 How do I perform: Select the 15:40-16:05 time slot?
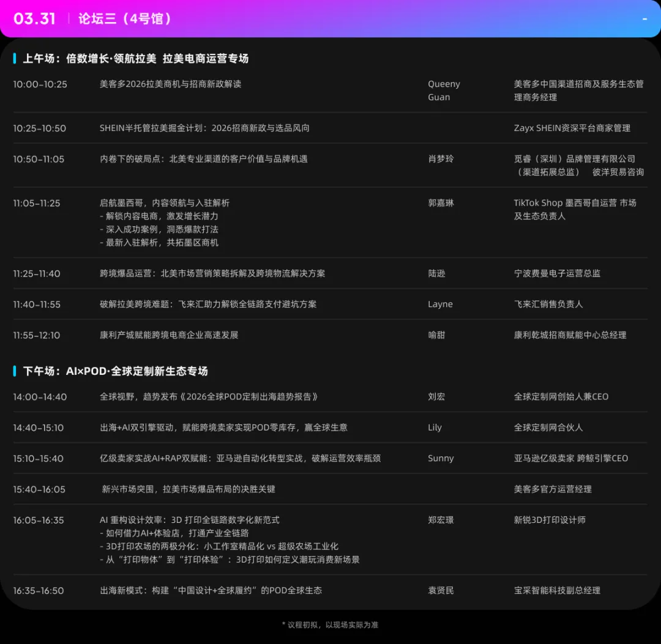(39, 489)
